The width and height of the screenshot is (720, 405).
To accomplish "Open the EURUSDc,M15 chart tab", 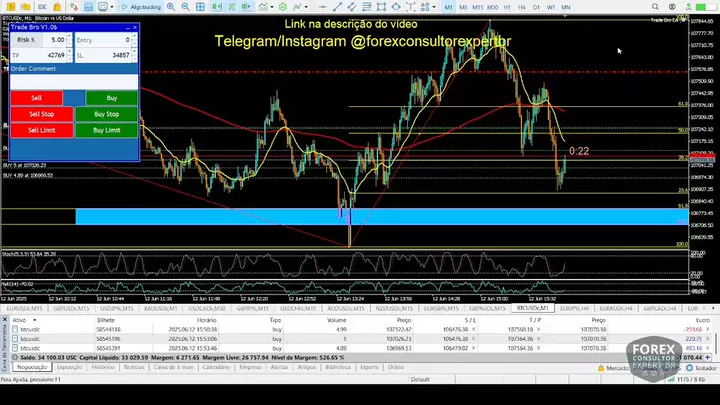I will [24, 309].
